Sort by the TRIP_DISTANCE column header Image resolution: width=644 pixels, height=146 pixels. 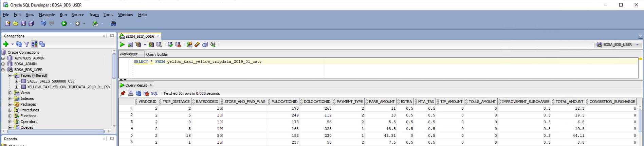(x=175, y=102)
